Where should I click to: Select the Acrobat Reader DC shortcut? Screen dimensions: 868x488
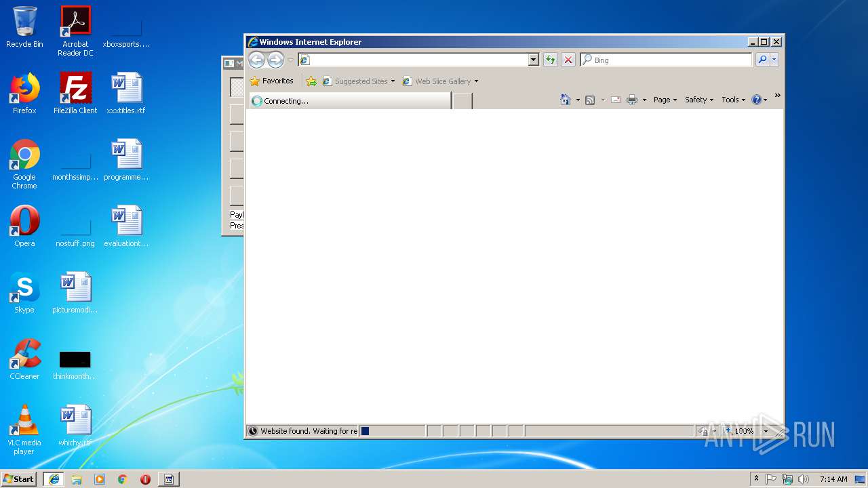click(x=75, y=31)
